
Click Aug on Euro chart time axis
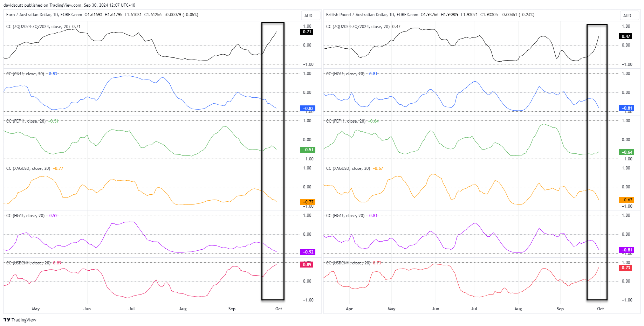183,309
